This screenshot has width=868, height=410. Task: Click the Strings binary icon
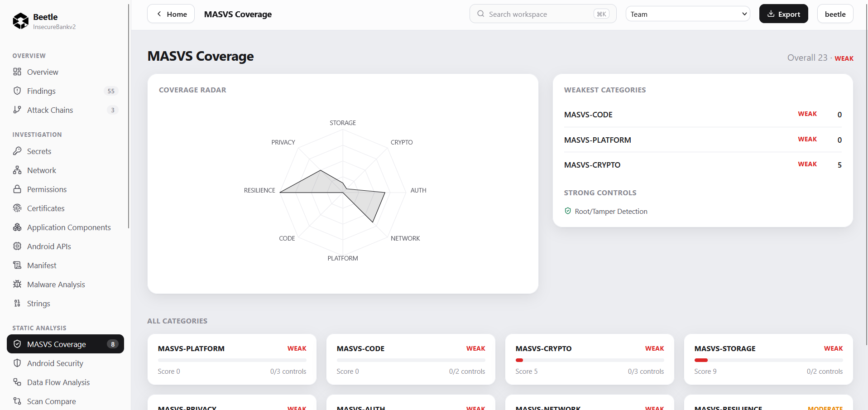pos(17,303)
